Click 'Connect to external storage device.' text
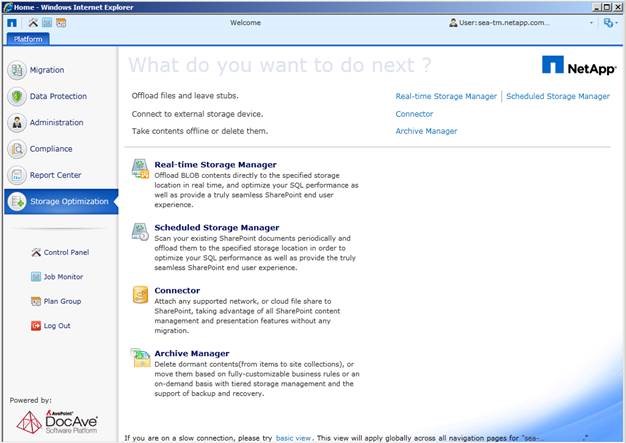Image resolution: width=626 pixels, height=443 pixels. point(197,114)
